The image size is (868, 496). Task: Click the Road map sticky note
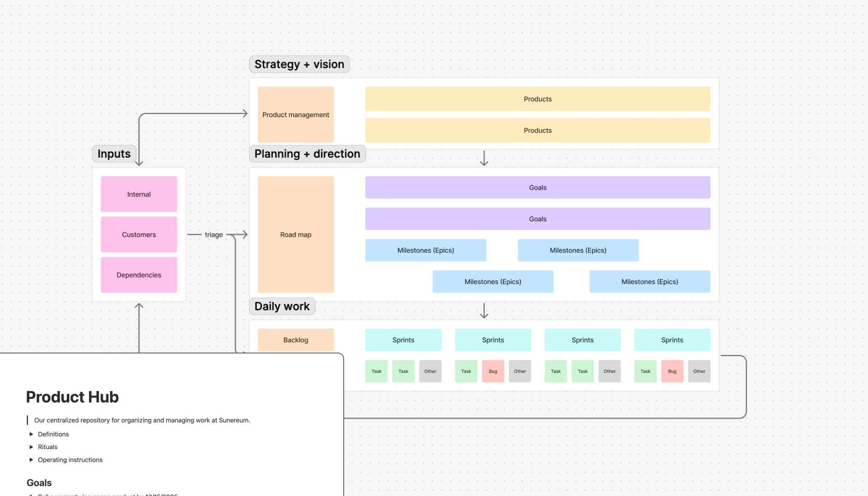[296, 234]
